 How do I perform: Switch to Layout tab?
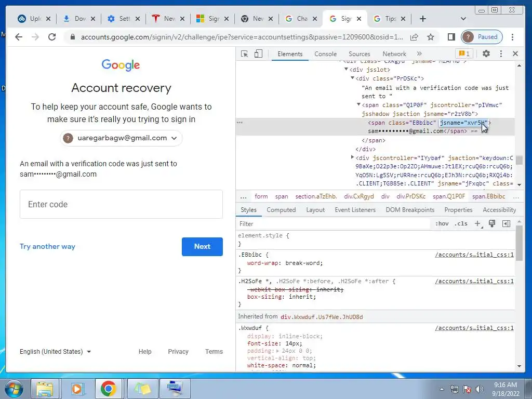(x=315, y=210)
